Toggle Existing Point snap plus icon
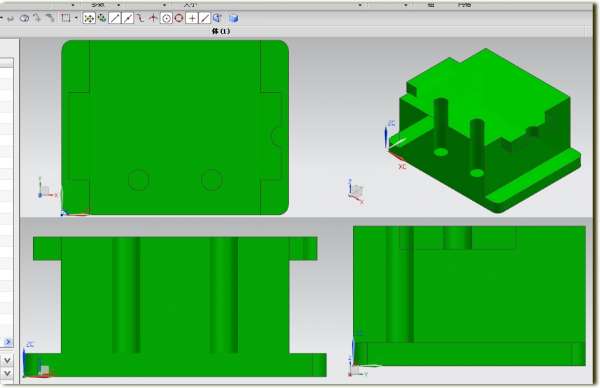 point(192,18)
